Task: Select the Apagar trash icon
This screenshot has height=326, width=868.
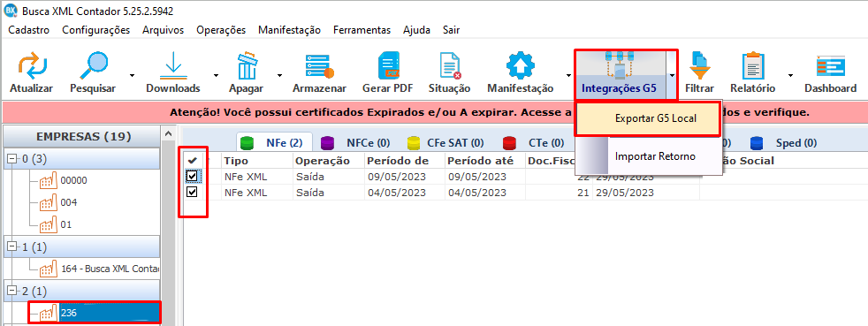Action: tap(247, 65)
